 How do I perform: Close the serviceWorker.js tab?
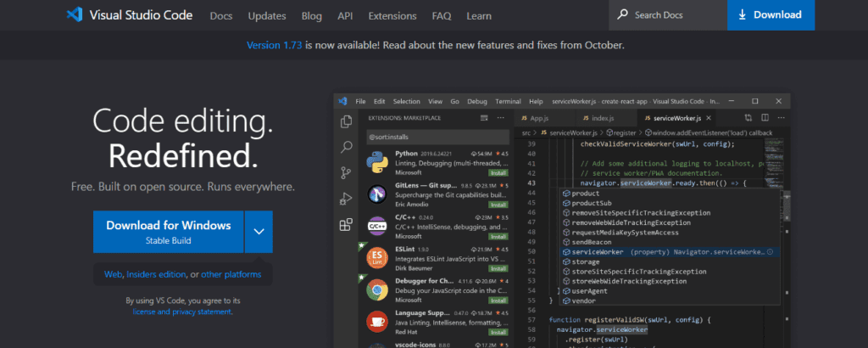point(709,118)
